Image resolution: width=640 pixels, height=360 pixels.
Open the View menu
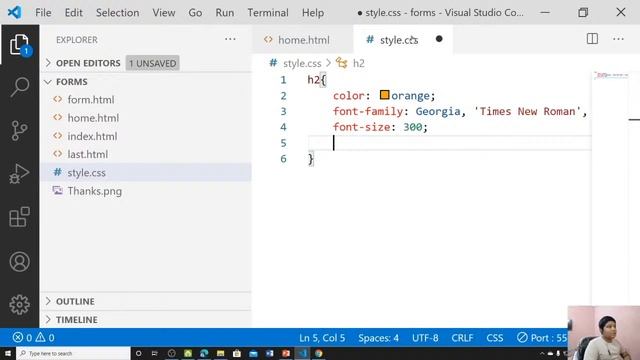164,13
